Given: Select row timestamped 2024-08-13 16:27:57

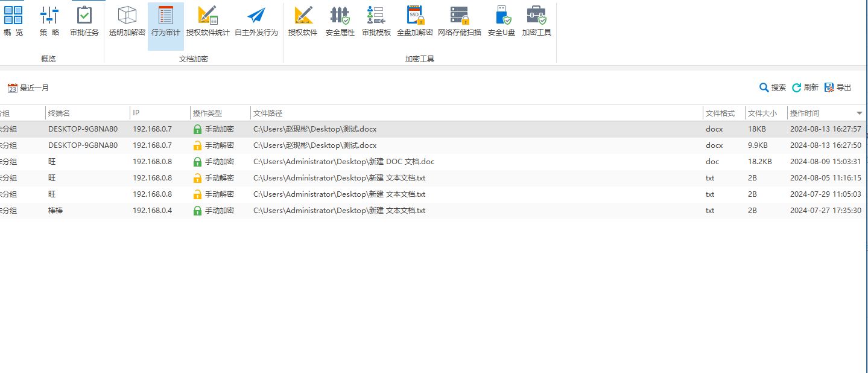Looking at the screenshot, I should click(434, 129).
